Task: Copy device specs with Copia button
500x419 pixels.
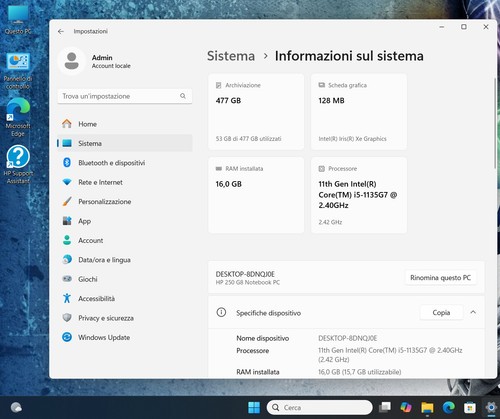Action: point(441,313)
